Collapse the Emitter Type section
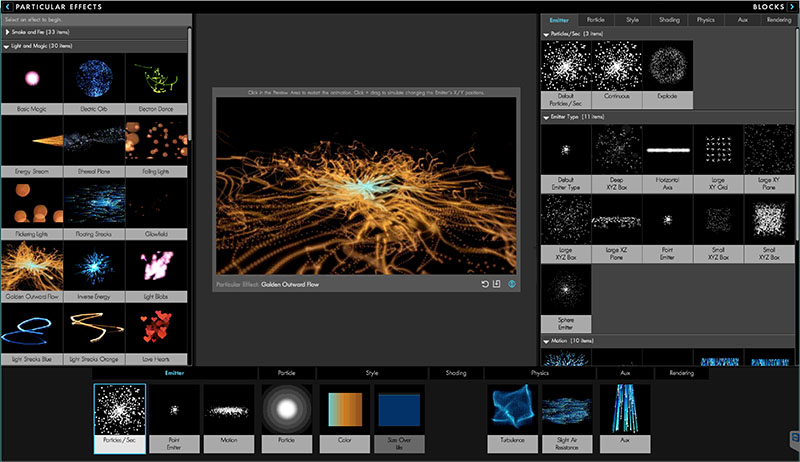Screen dimensions: 800x462 (546, 117)
